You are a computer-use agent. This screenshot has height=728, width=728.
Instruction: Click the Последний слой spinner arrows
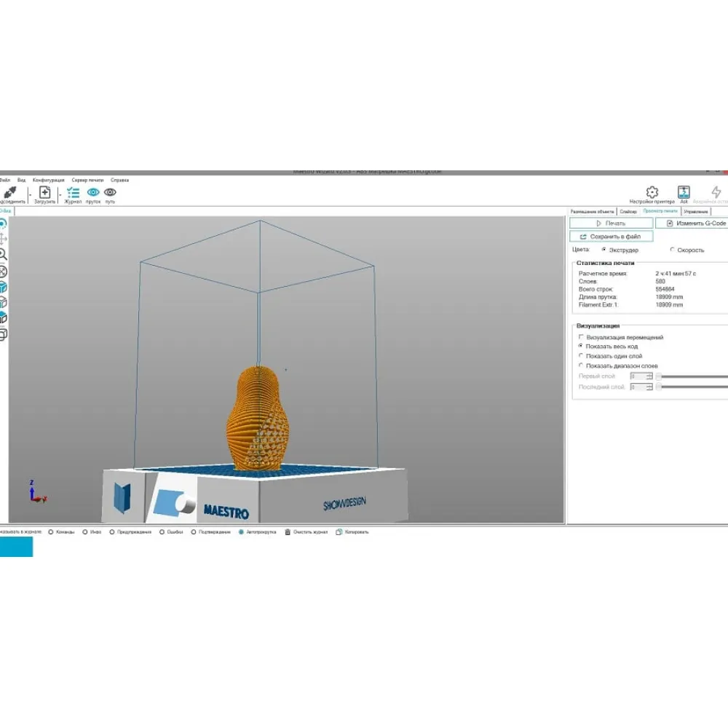(x=649, y=387)
